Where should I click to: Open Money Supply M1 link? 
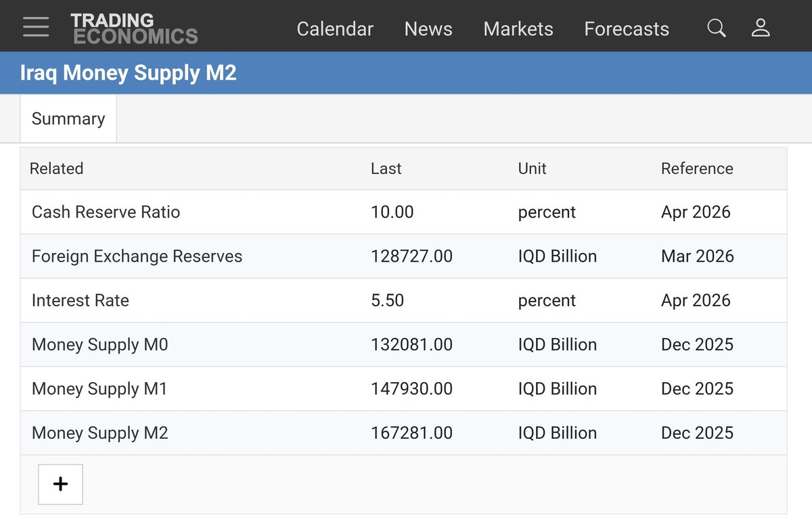[99, 389]
